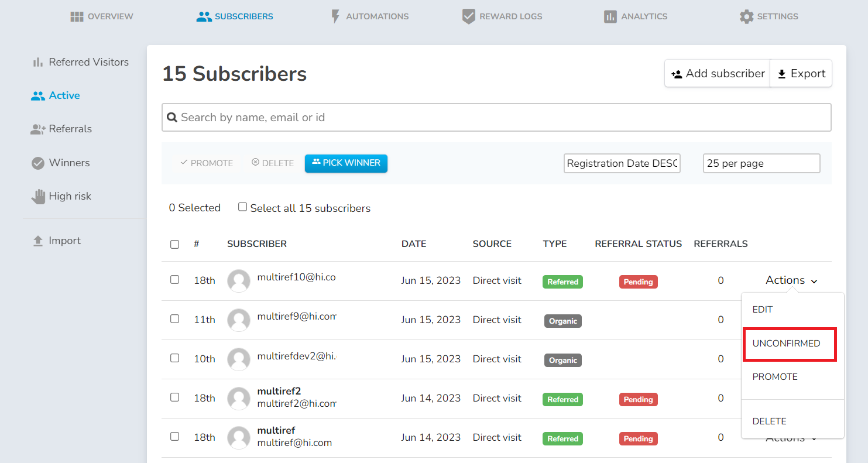Screen dimensions: 868x463
Task: Check the multiref2 row checkbox
Action: (x=174, y=397)
